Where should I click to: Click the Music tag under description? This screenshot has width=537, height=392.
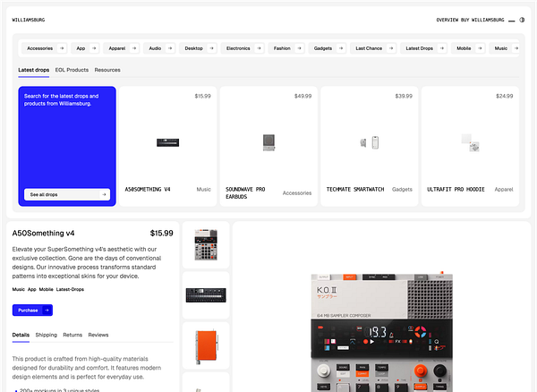(x=19, y=289)
